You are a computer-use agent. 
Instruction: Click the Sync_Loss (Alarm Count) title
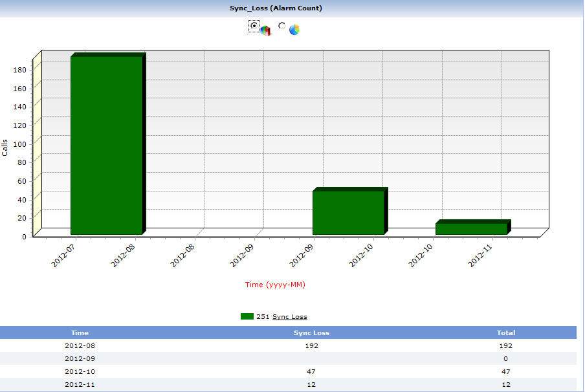(276, 8)
